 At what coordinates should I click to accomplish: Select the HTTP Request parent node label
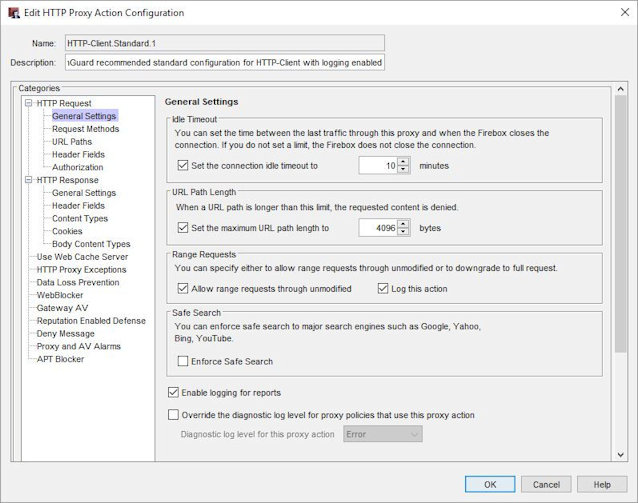[64, 103]
